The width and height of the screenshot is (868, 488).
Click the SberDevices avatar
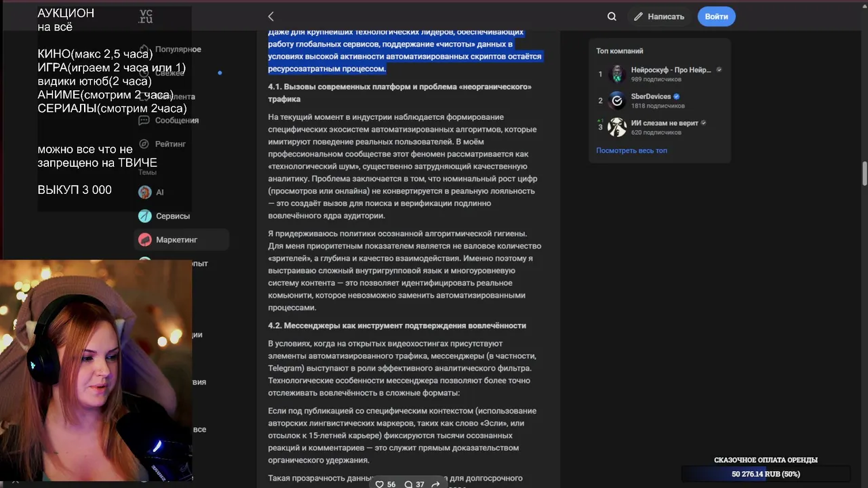coord(617,100)
